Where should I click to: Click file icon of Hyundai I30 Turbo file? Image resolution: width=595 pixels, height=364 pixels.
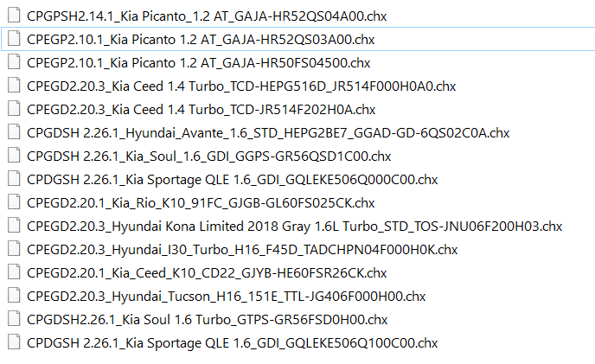point(12,249)
